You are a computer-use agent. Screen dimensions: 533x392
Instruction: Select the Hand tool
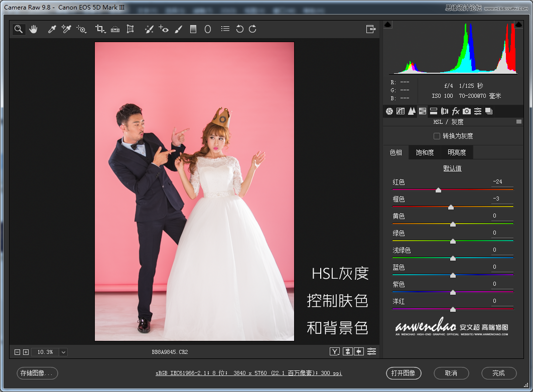tap(33, 29)
